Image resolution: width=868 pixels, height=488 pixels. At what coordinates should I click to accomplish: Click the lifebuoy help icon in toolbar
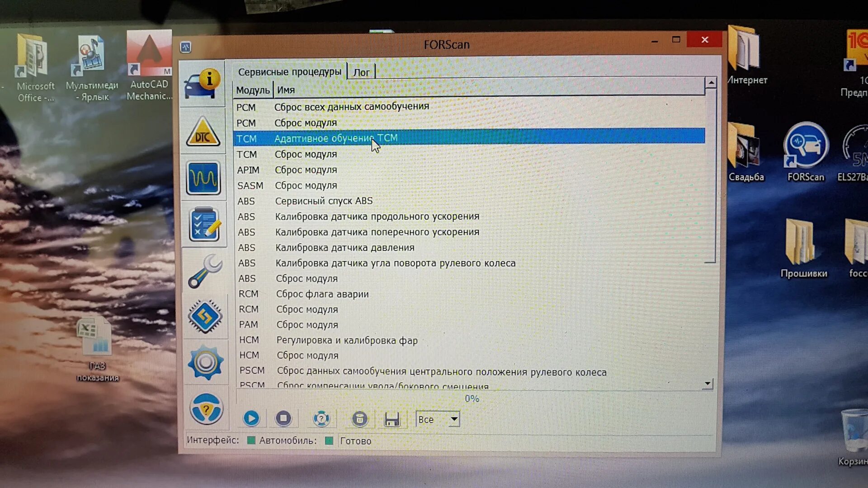tap(321, 419)
